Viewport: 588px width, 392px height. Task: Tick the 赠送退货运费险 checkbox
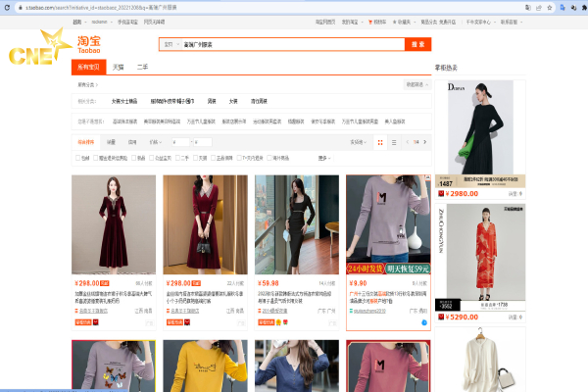coord(95,158)
